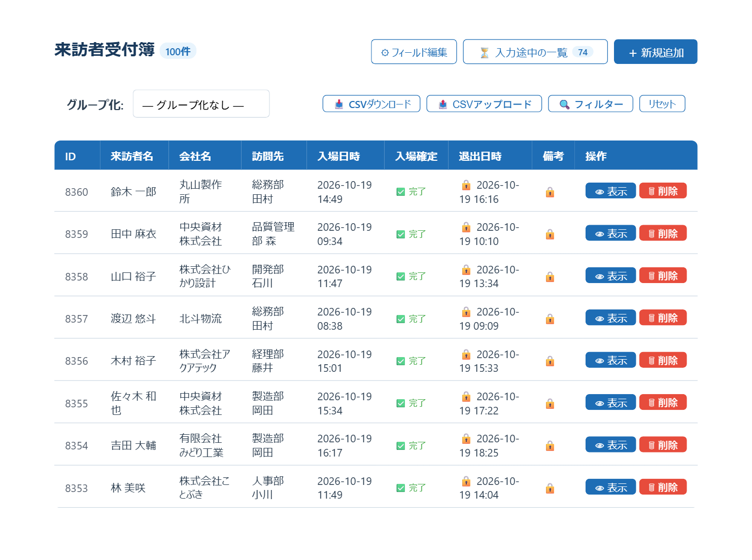
Task: Open the グループ化 dropdown
Action: click(201, 104)
